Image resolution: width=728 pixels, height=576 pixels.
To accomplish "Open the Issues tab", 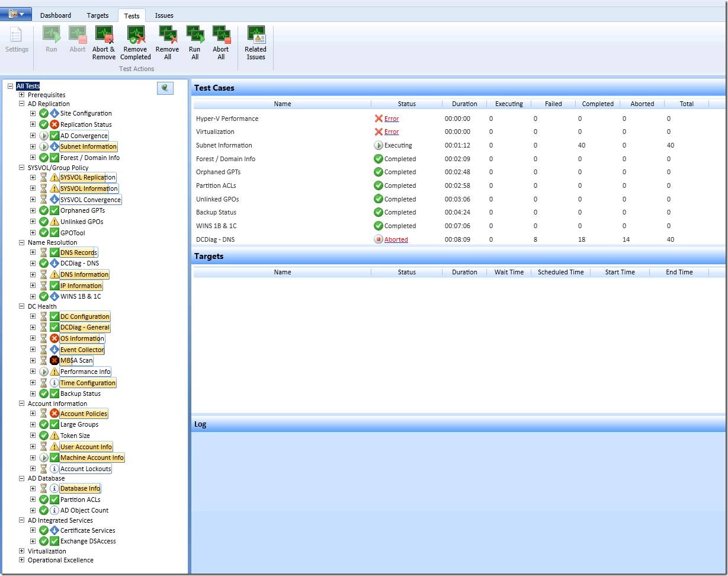I will [x=164, y=15].
